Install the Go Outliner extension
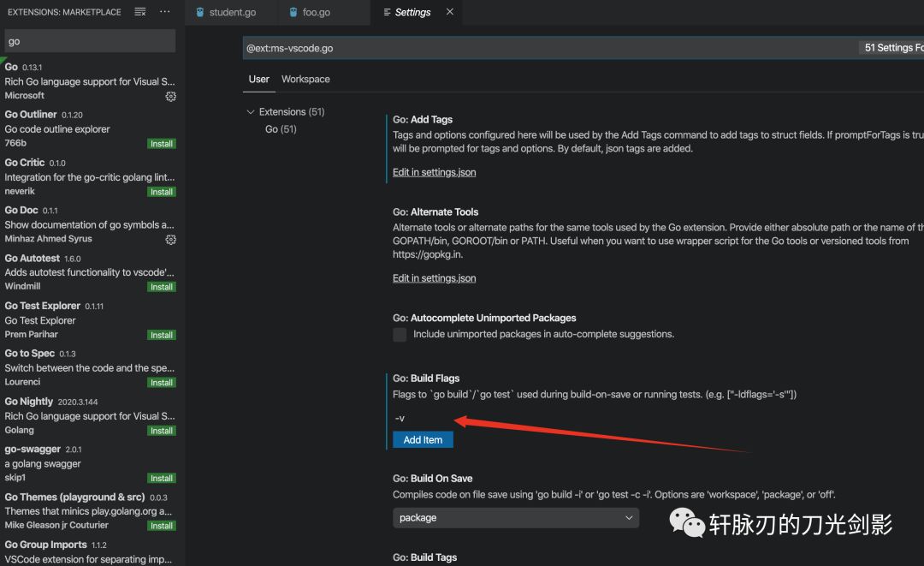This screenshot has height=566, width=924. [162, 144]
